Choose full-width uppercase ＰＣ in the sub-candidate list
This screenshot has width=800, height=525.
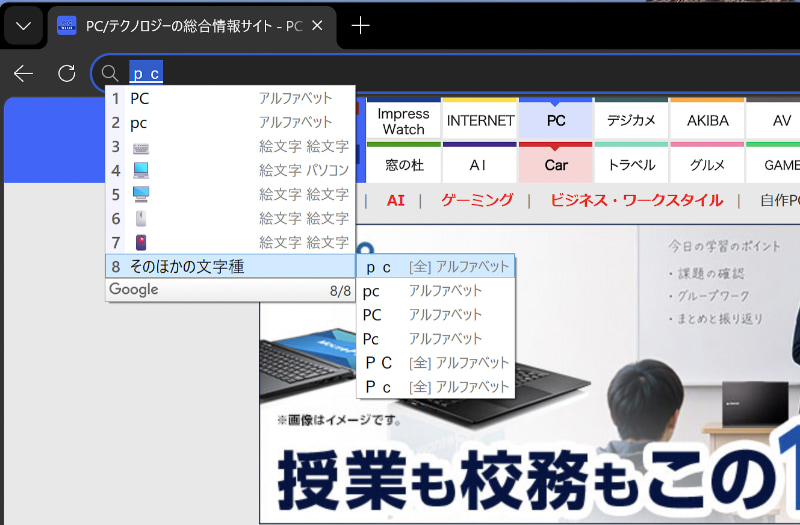point(435,363)
